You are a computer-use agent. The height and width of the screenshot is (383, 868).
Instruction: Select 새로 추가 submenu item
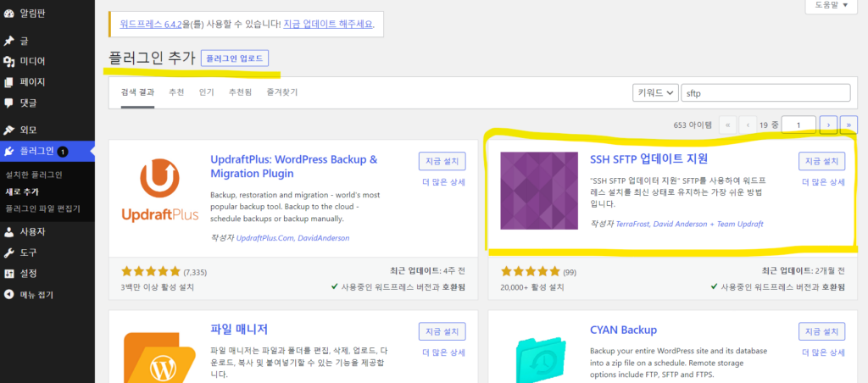[21, 192]
